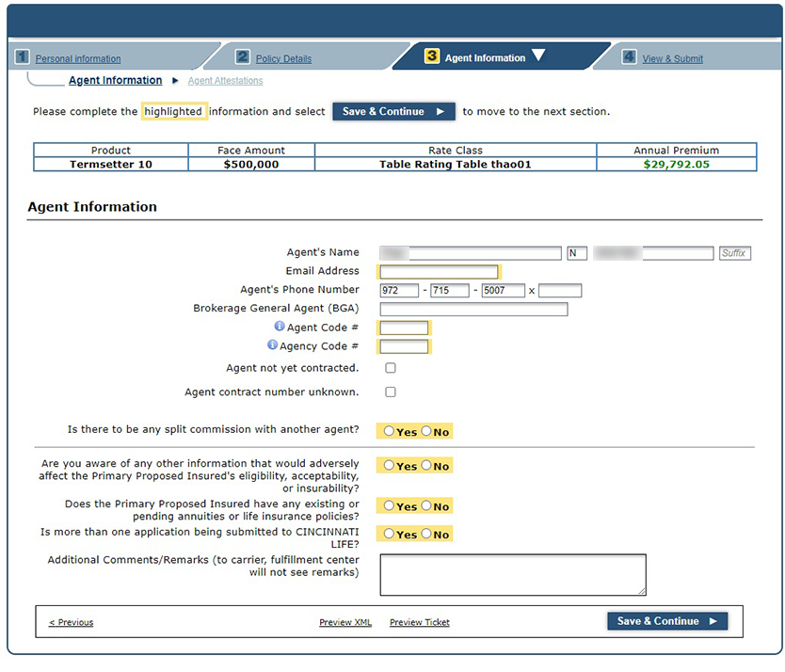Expand the Agent Information tab dropdown arrow
The width and height of the screenshot is (785, 672).
(538, 56)
